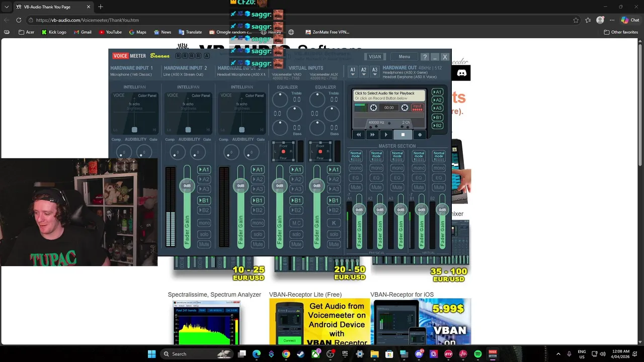Toggle K karaoke on Voicemeeter AUX strip
Viewport: 644px width, 362px height.
[334, 223]
